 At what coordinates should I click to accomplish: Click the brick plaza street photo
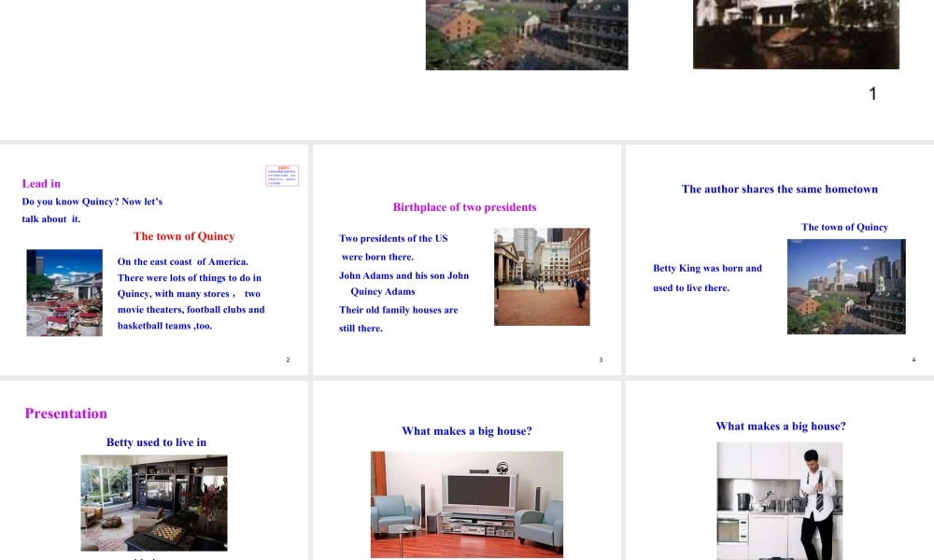[542, 276]
